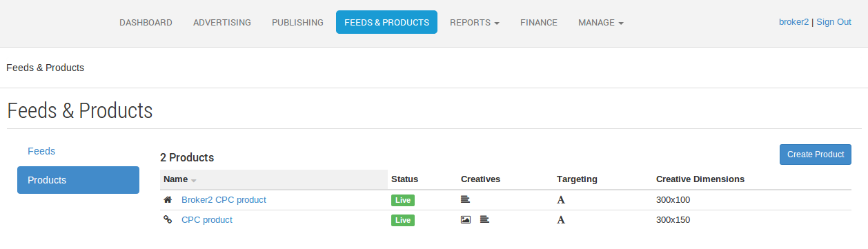Open the broker2 account link

click(x=793, y=22)
